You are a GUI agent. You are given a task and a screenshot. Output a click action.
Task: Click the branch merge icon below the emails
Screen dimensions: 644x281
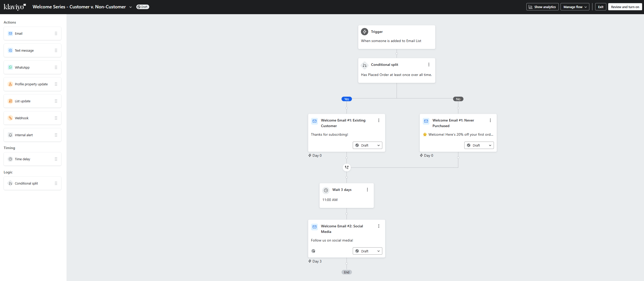point(347,167)
